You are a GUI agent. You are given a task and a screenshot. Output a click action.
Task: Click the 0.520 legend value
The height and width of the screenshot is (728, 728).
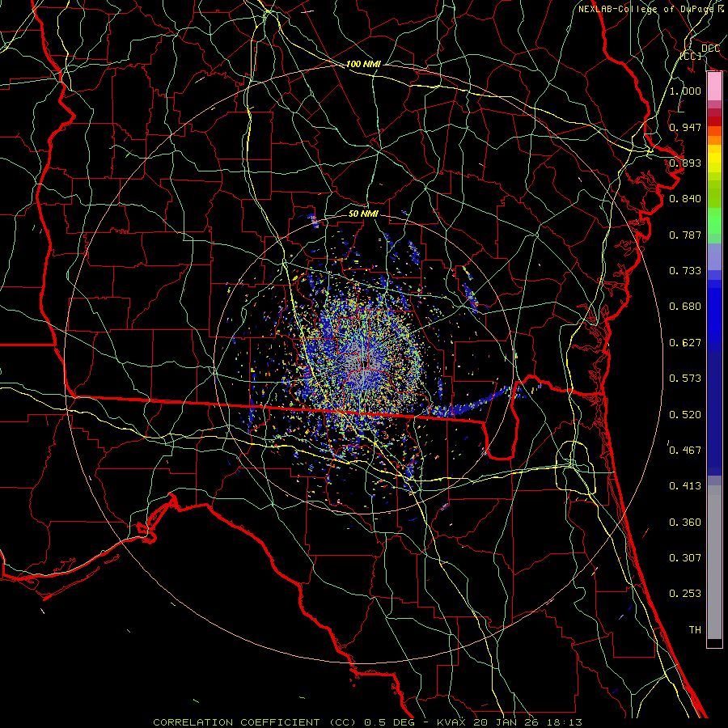685,415
